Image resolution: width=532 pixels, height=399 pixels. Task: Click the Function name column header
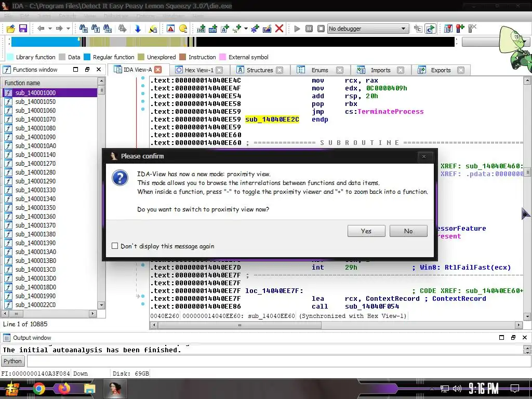pos(50,83)
